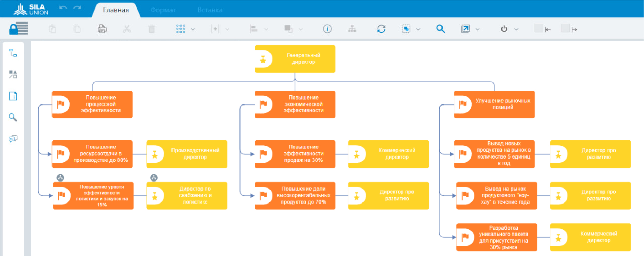This screenshot has height=256, width=644.
Task: Expand the export icon dropdown arrow
Action: (478, 29)
